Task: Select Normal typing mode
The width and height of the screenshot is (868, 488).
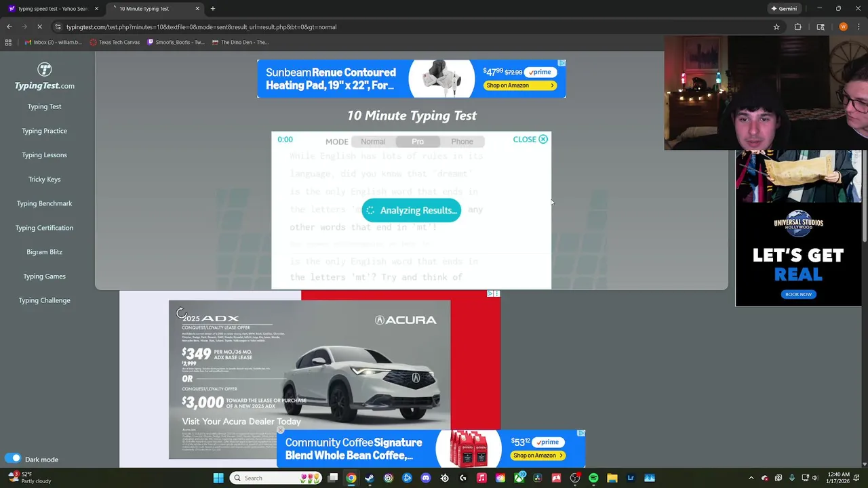Action: point(373,142)
